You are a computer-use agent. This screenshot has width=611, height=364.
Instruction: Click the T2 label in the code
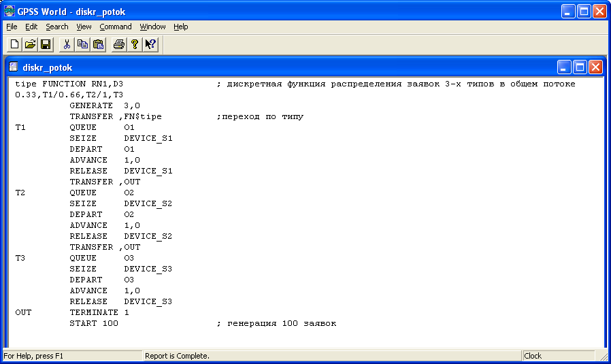[x=20, y=193]
